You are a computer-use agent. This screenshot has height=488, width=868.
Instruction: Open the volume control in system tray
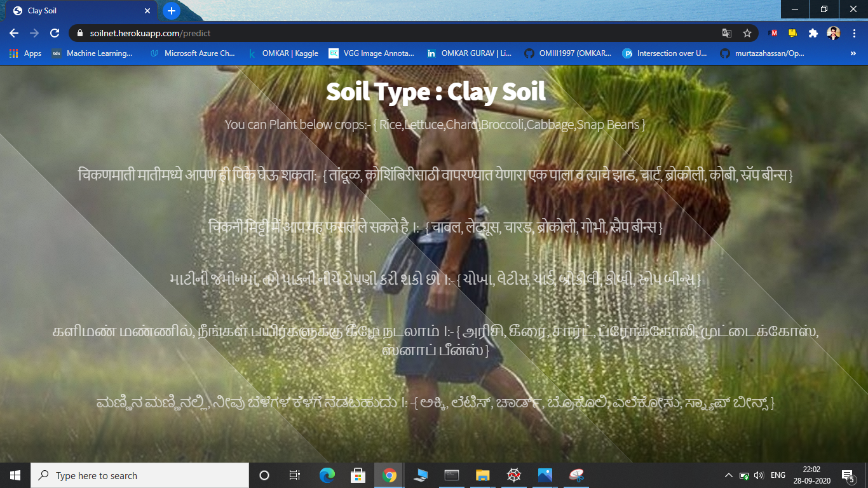759,475
